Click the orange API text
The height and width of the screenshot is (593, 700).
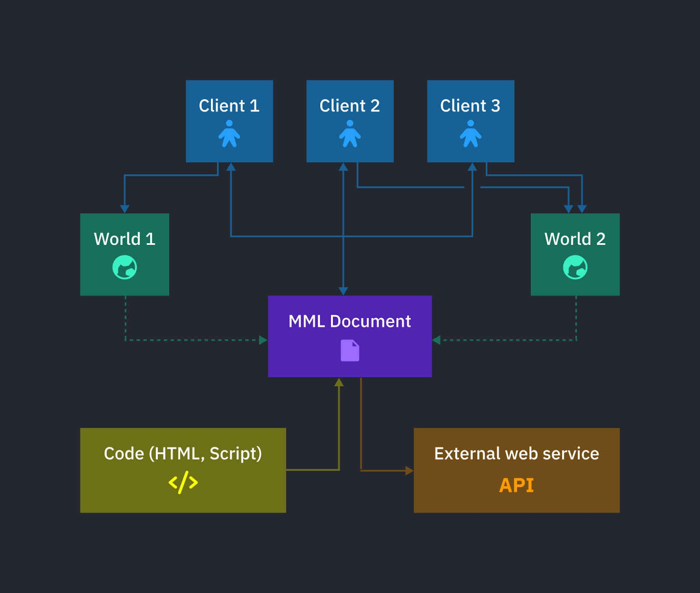click(516, 485)
